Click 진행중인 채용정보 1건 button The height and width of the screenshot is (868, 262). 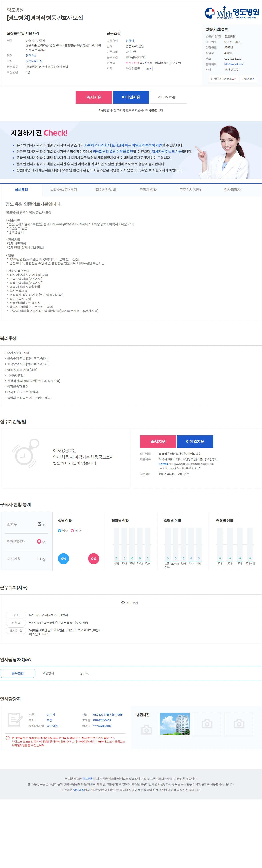pos(223,79)
